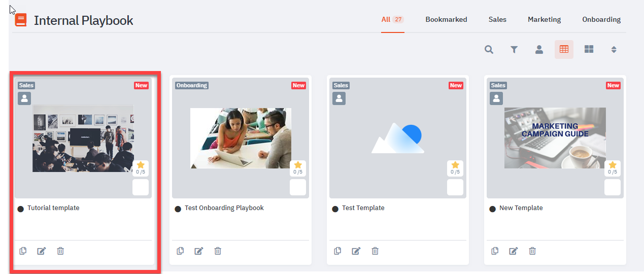Open the Test Template title
Image resolution: width=644 pixels, height=274 pixels.
coord(363,208)
